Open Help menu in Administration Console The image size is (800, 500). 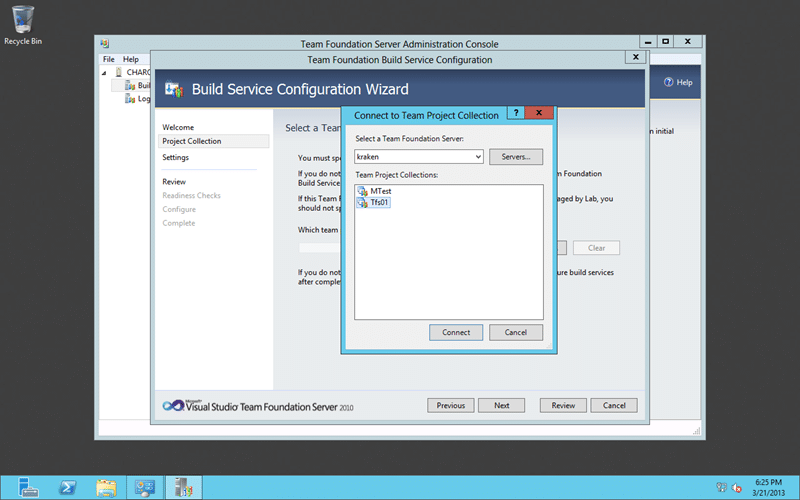coord(131,59)
